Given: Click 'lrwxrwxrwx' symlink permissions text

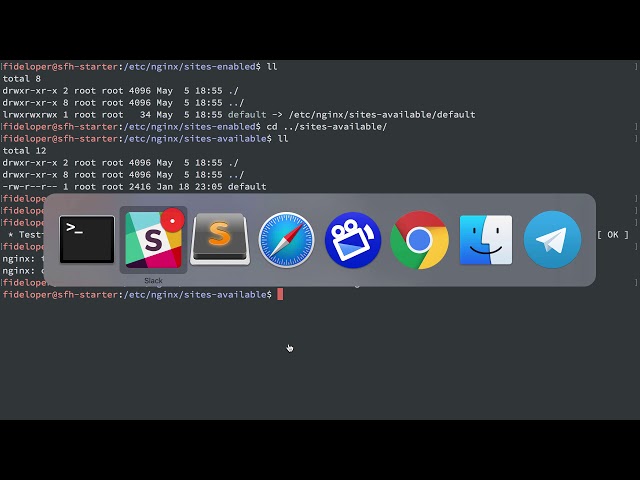Looking at the screenshot, I should tap(30, 115).
